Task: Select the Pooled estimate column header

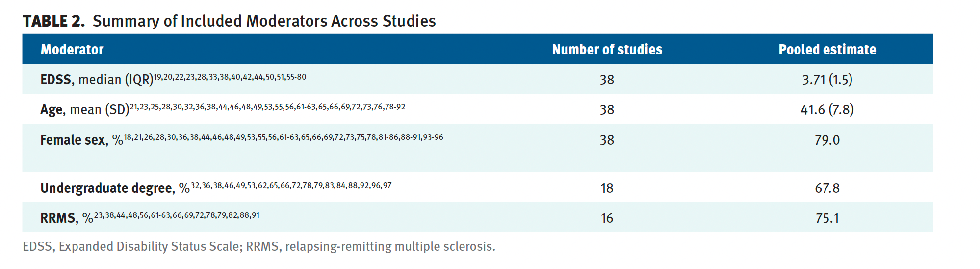Action: pyautogui.click(x=827, y=50)
